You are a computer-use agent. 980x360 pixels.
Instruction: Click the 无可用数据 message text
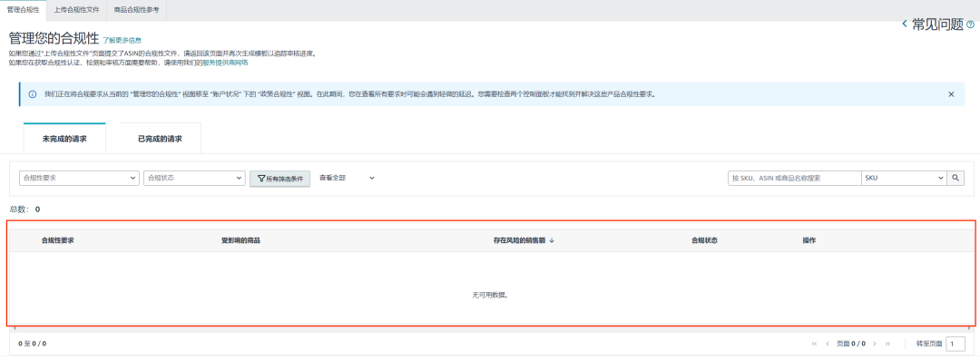[490, 295]
